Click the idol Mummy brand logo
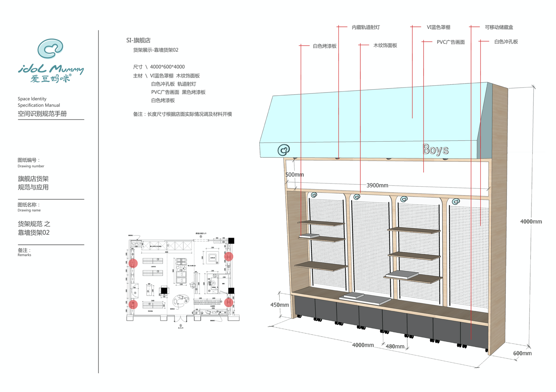The width and height of the screenshot is (556, 392). coord(51,61)
